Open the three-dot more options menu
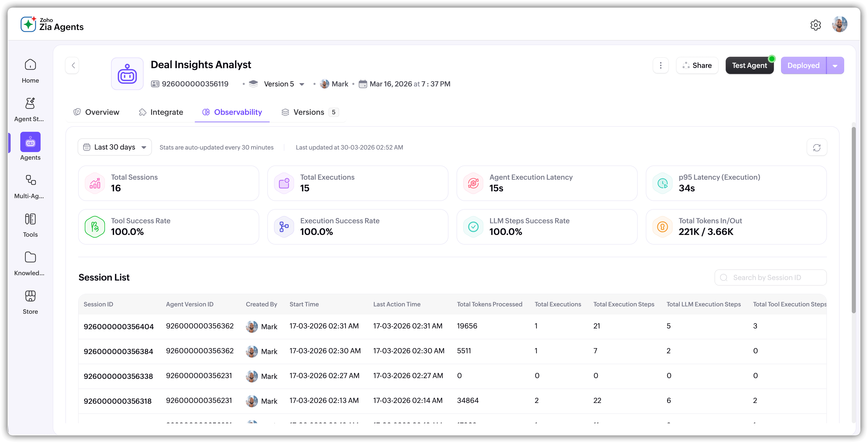Screen dimensions: 868x443 (661, 65)
